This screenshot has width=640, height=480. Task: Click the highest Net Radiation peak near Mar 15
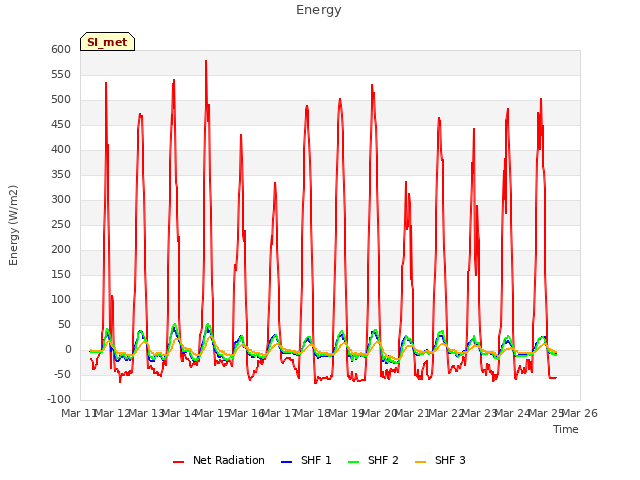(x=206, y=61)
